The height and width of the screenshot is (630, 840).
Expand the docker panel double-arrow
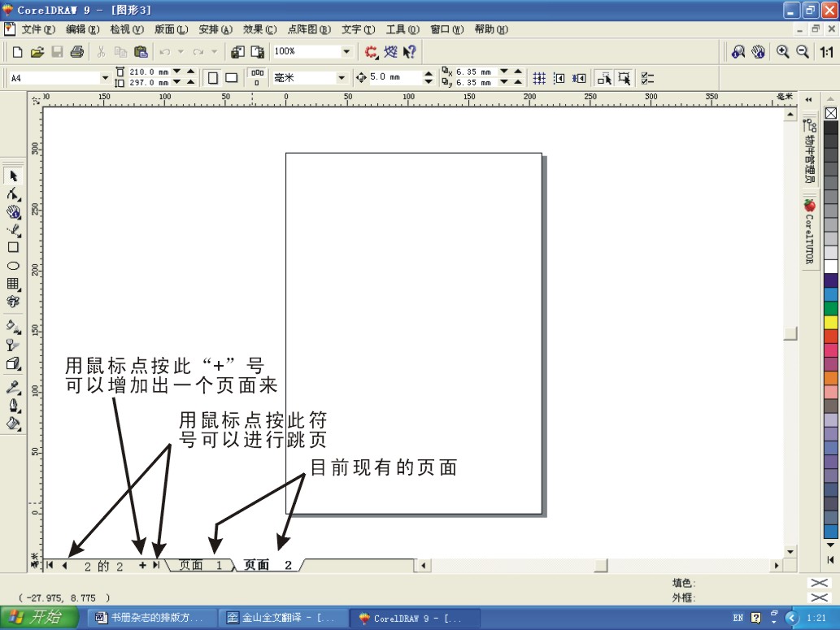[x=809, y=99]
